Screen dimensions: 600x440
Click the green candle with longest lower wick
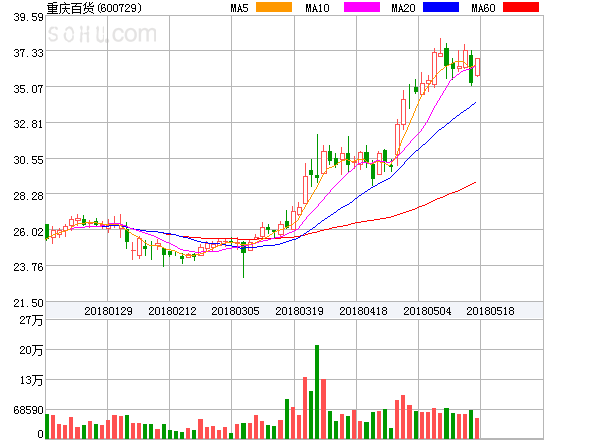(x=243, y=260)
